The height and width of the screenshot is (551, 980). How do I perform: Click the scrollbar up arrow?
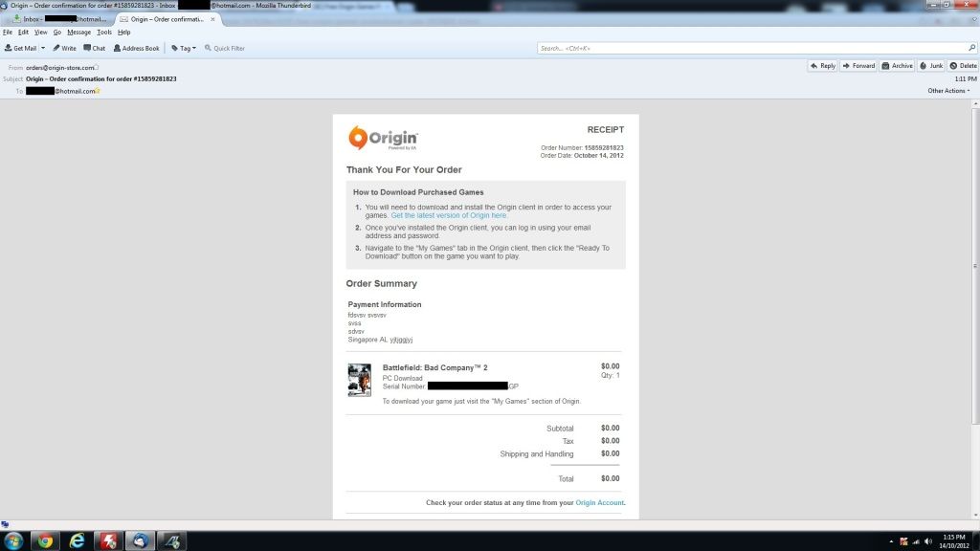[975, 103]
